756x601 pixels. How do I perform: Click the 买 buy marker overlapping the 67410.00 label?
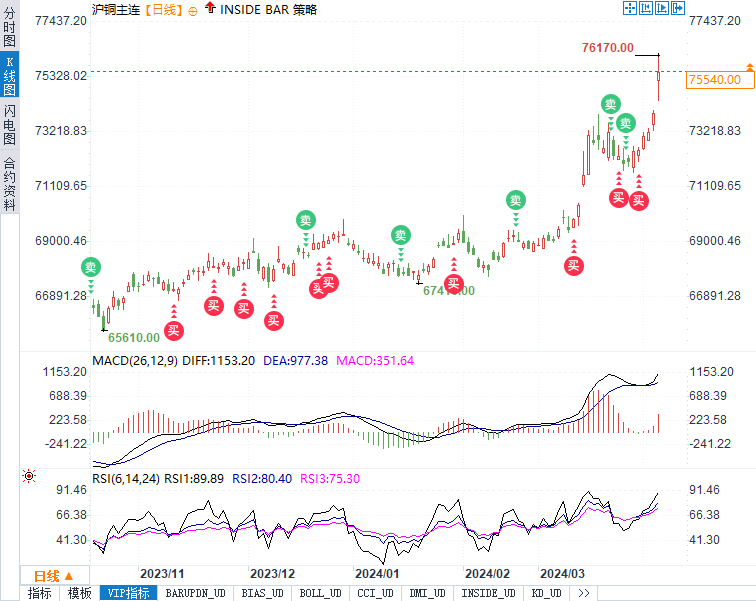[x=454, y=284]
